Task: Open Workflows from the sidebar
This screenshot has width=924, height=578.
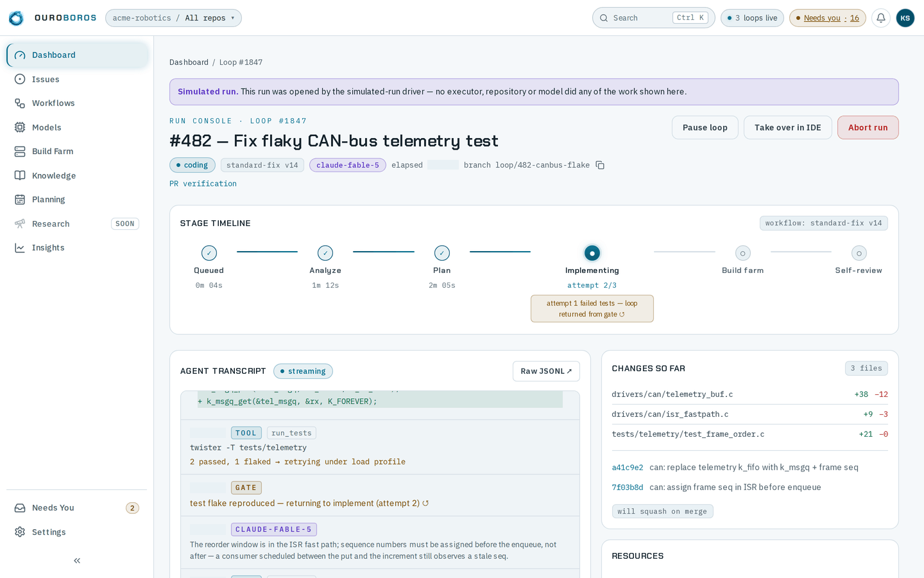Action: (x=78, y=103)
